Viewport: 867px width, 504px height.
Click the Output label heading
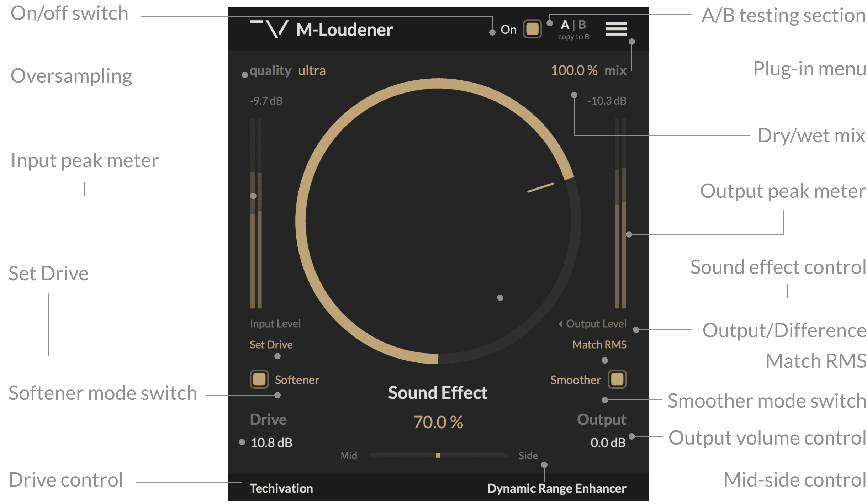(x=602, y=420)
